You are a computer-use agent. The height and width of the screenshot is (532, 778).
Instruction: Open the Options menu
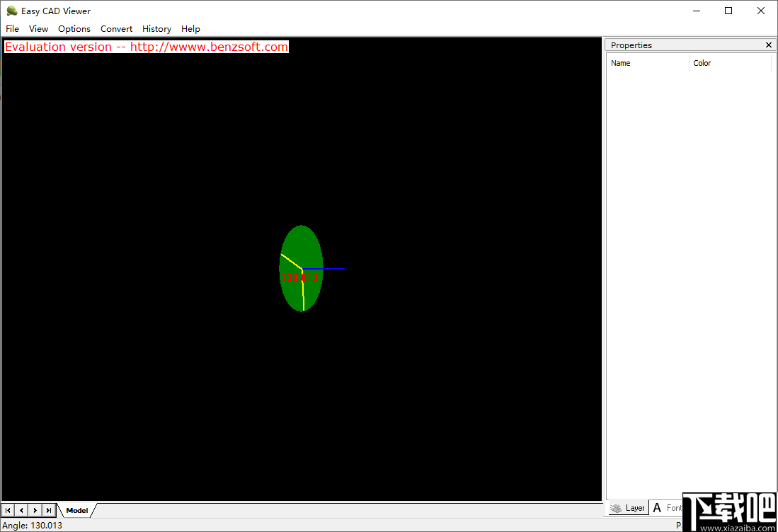(x=74, y=28)
